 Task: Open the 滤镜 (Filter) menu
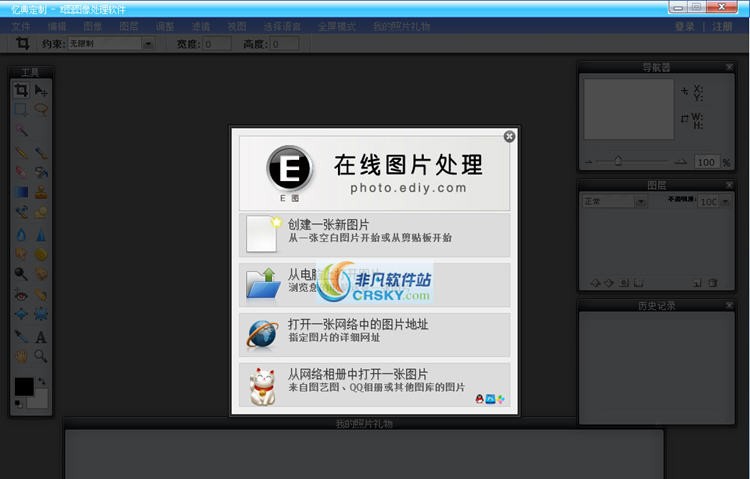click(199, 26)
